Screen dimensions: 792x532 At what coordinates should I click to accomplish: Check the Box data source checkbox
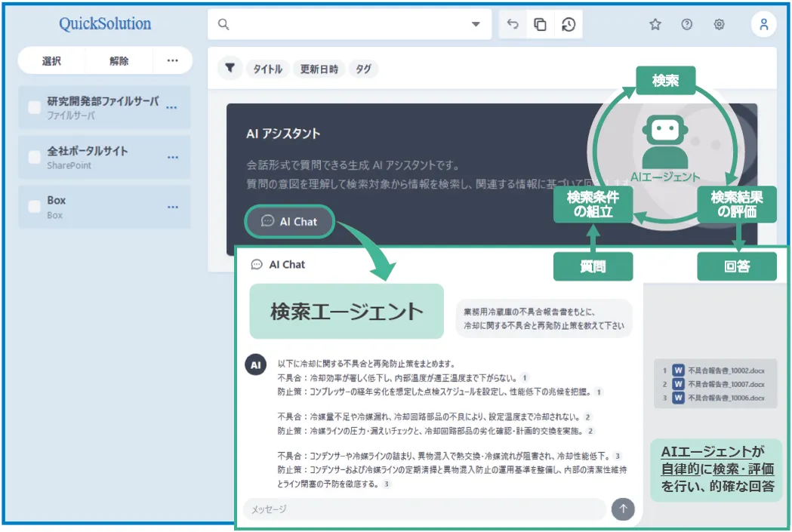[x=33, y=204]
